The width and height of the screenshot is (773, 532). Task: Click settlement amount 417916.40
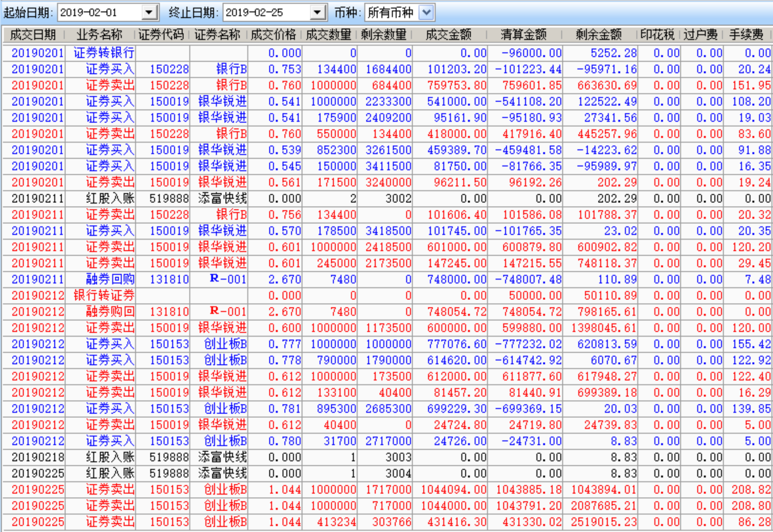click(531, 134)
